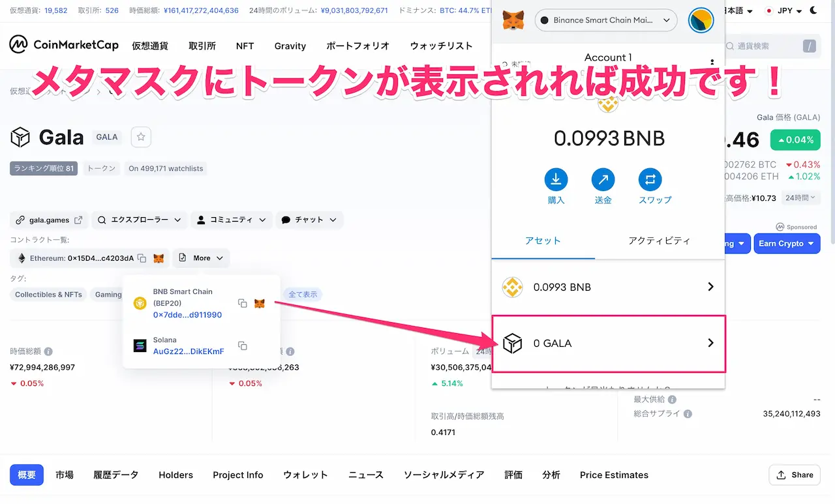Click the MetaMask スワップ swap icon
Screen dimensions: 835x504
[650, 179]
